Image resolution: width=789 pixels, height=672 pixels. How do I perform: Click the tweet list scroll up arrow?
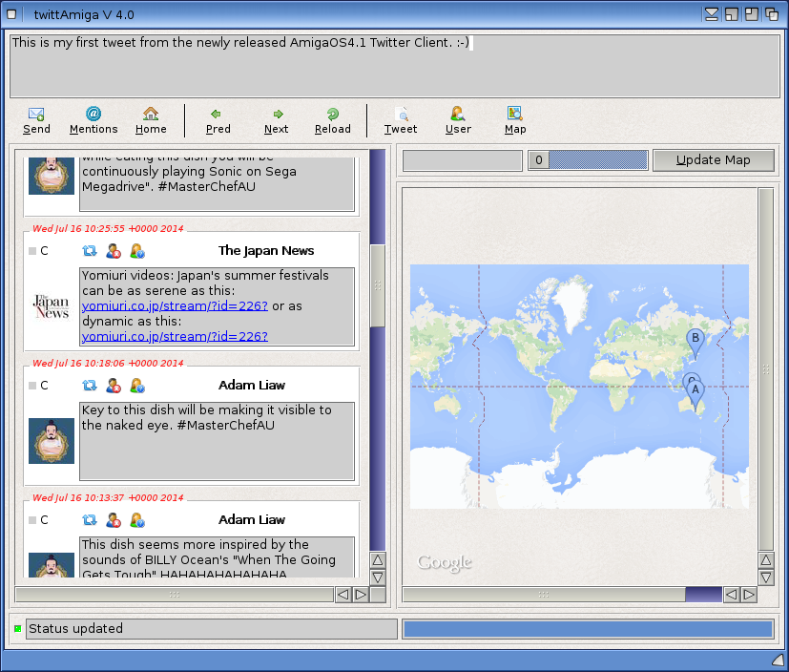(378, 559)
